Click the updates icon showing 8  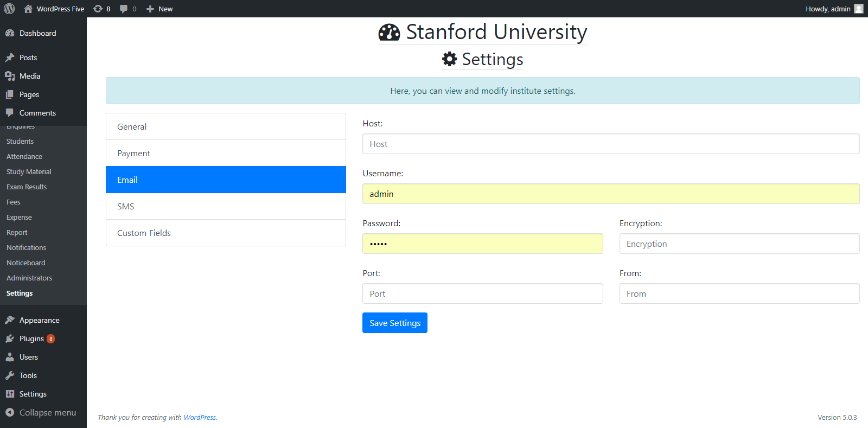98,9
